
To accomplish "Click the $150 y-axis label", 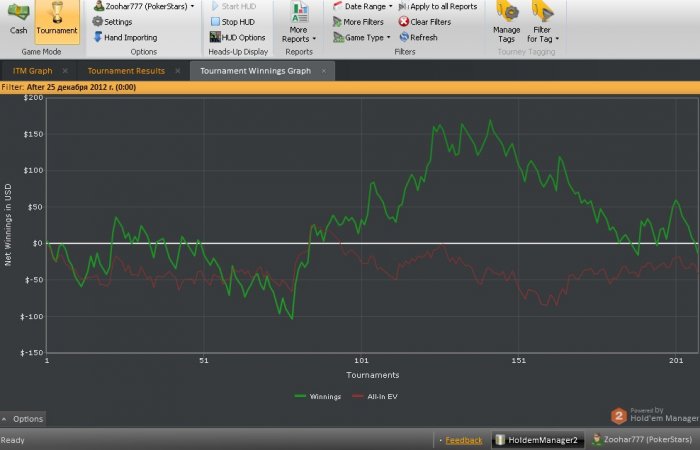I will (33, 134).
